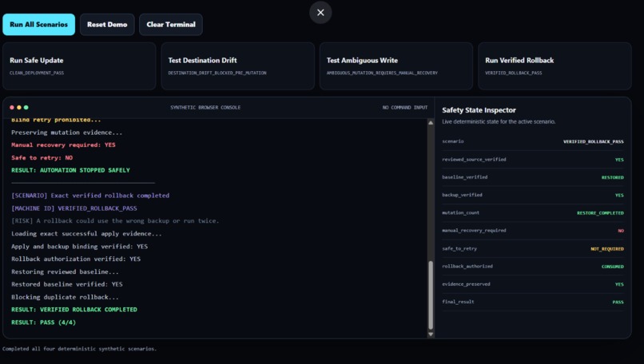
Task: Click the console scrollbar up arrow
Action: tap(431, 123)
